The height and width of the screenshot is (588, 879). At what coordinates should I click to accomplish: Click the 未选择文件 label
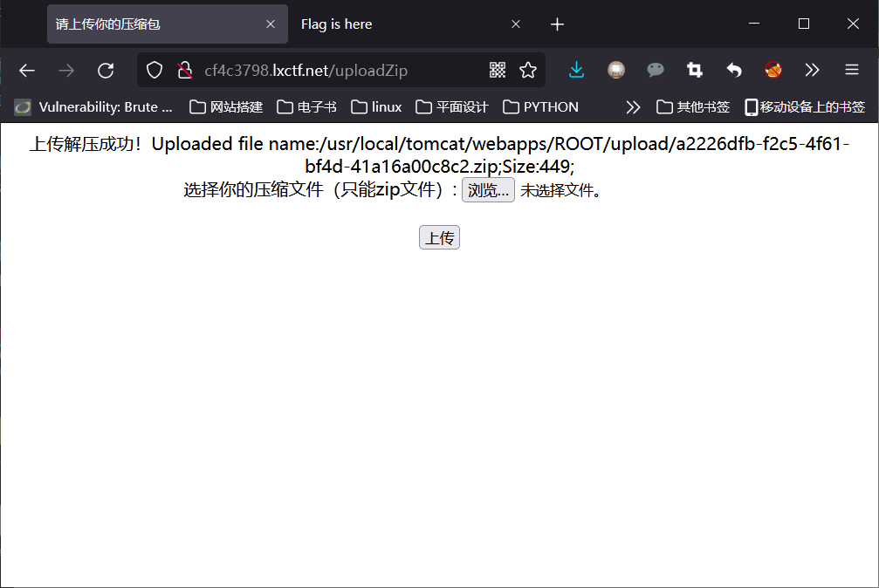point(560,190)
